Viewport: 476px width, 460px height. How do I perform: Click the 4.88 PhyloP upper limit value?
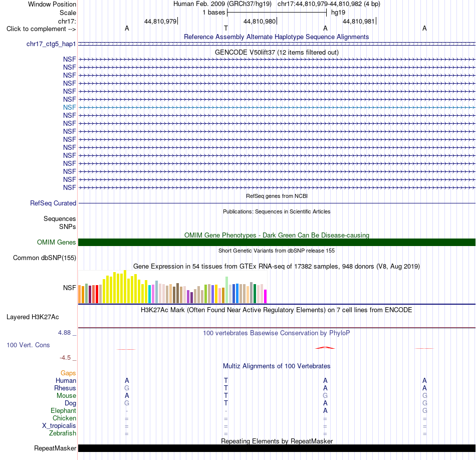pos(64,333)
